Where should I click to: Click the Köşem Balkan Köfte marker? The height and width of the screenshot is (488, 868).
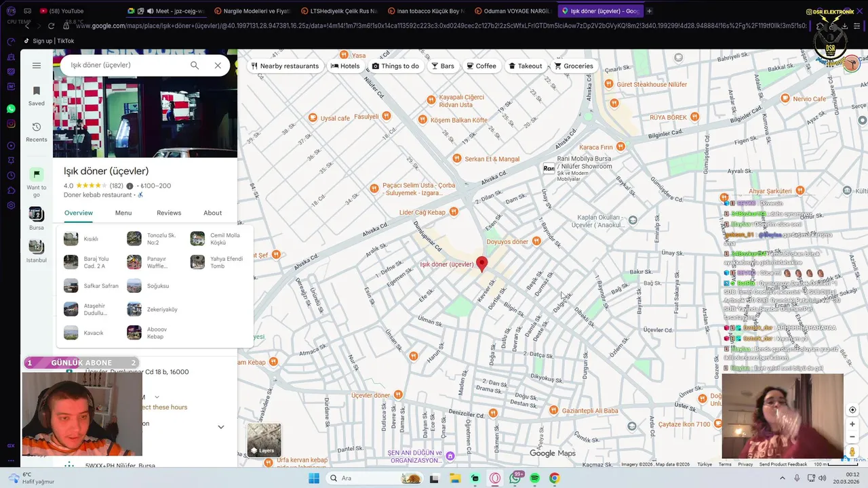(424, 120)
